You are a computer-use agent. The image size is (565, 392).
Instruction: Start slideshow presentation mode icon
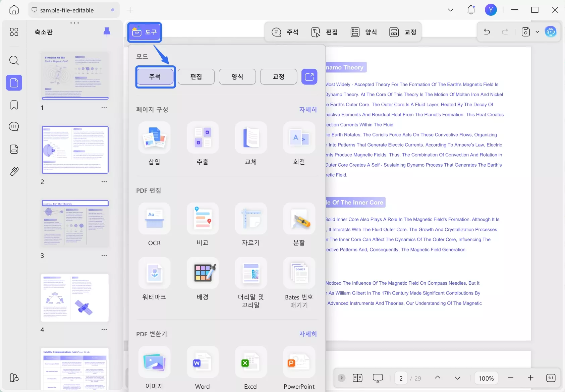click(x=378, y=378)
